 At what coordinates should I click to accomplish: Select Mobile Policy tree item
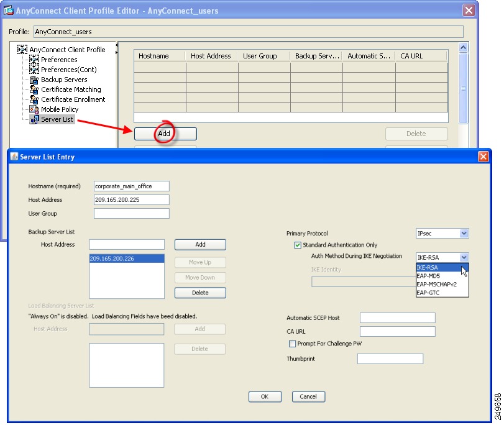[x=60, y=109]
